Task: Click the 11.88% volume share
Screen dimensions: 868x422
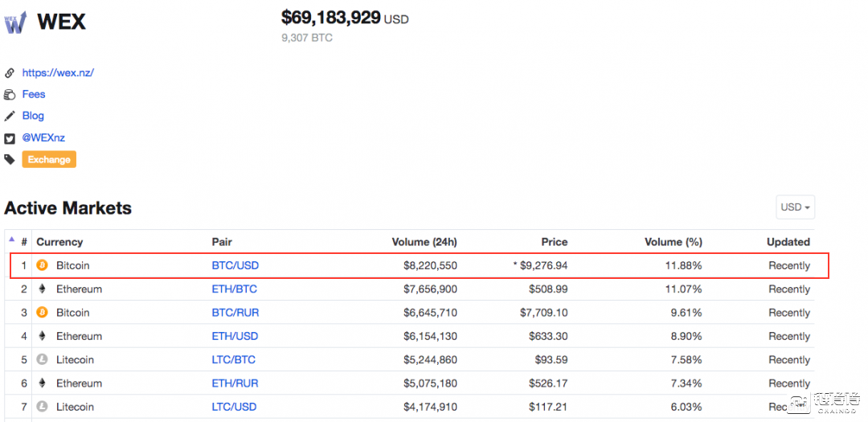Action: click(x=683, y=266)
